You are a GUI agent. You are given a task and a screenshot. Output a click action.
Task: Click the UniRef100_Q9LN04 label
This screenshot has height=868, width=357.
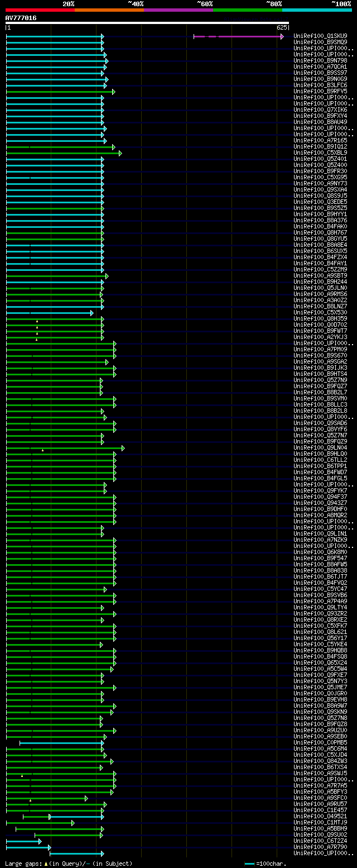(x=320, y=447)
